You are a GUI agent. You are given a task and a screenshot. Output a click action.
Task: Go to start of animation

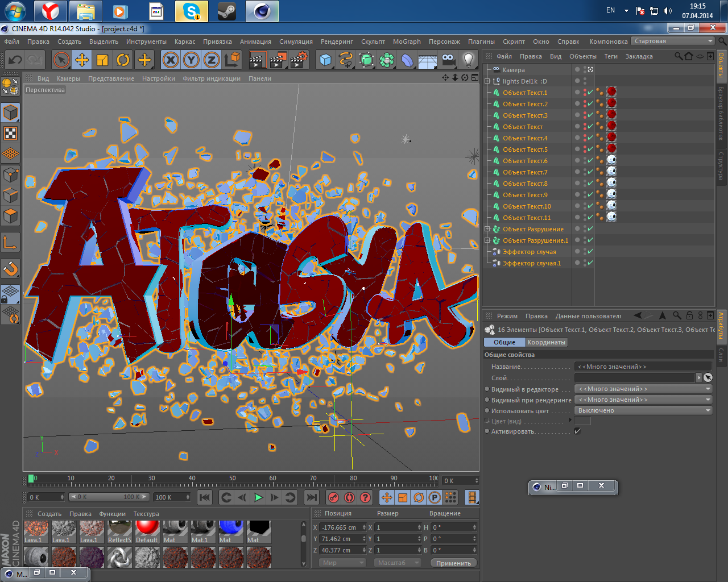pyautogui.click(x=204, y=497)
